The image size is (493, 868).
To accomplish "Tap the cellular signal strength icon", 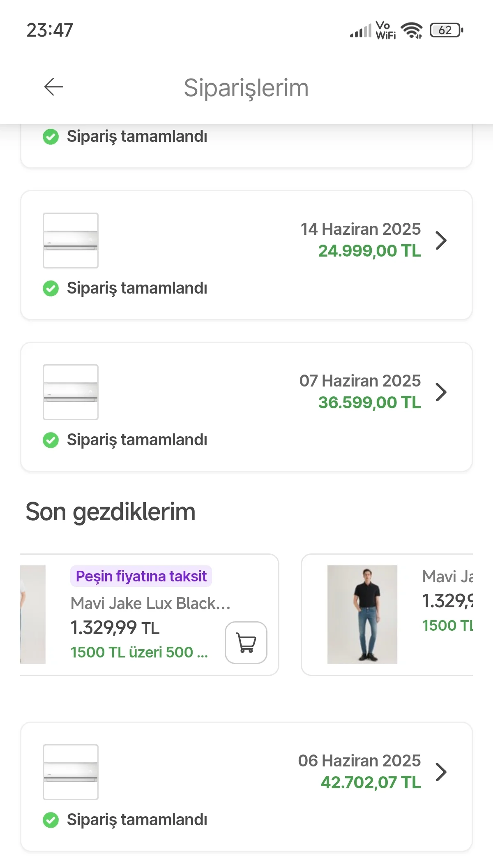I will point(360,31).
